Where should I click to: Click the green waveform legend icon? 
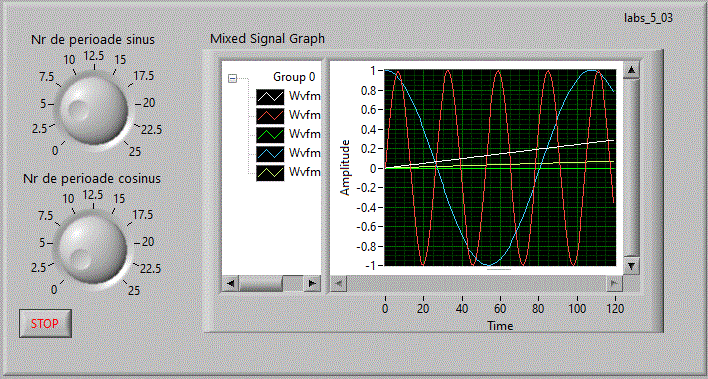(270, 135)
